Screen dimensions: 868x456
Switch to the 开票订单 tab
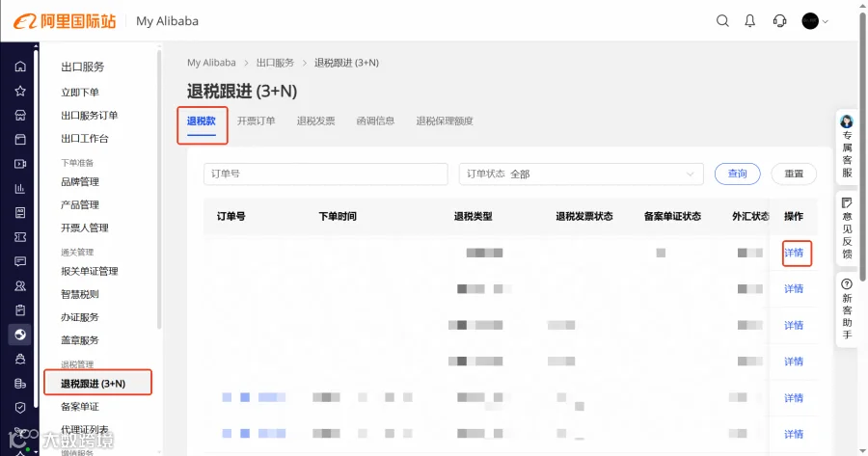click(256, 121)
